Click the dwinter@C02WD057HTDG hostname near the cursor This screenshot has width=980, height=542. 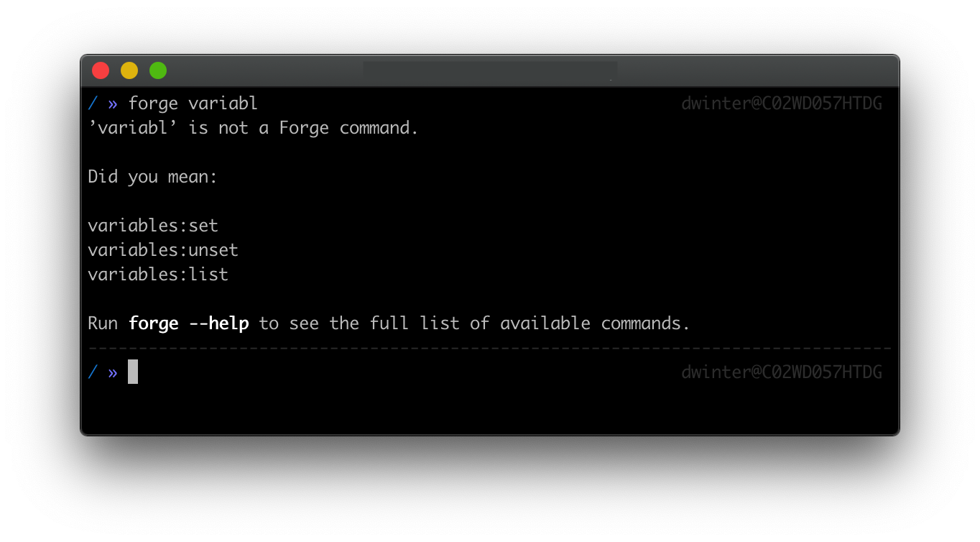click(x=782, y=372)
